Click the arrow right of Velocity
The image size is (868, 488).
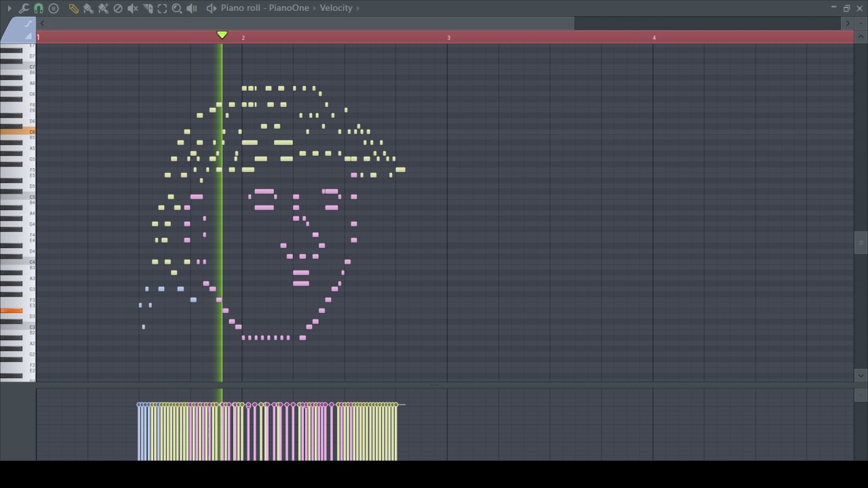pyautogui.click(x=359, y=8)
